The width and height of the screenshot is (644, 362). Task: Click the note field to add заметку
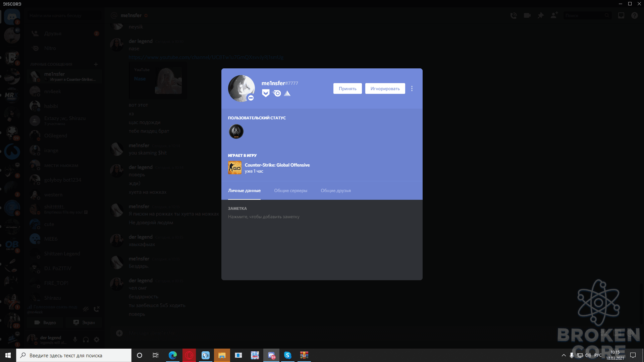264,217
